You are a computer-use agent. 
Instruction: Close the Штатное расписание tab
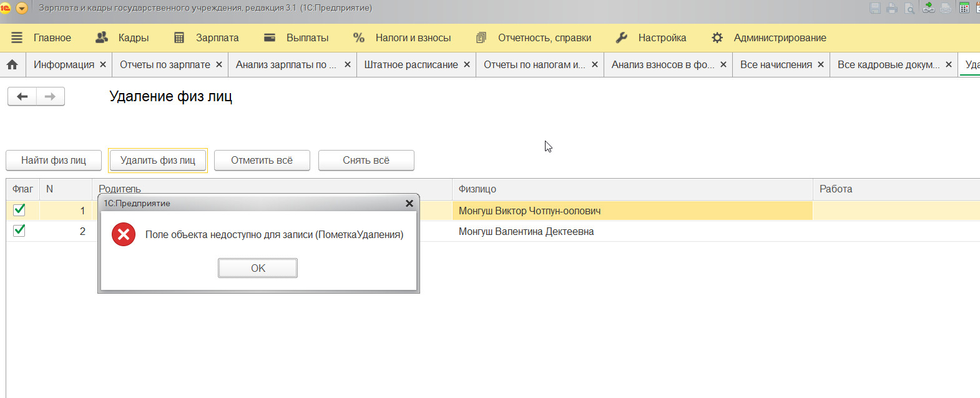coord(467,64)
